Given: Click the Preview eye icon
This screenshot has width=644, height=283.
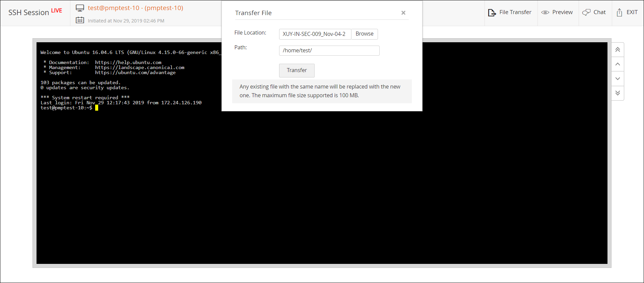Looking at the screenshot, I should (545, 12).
